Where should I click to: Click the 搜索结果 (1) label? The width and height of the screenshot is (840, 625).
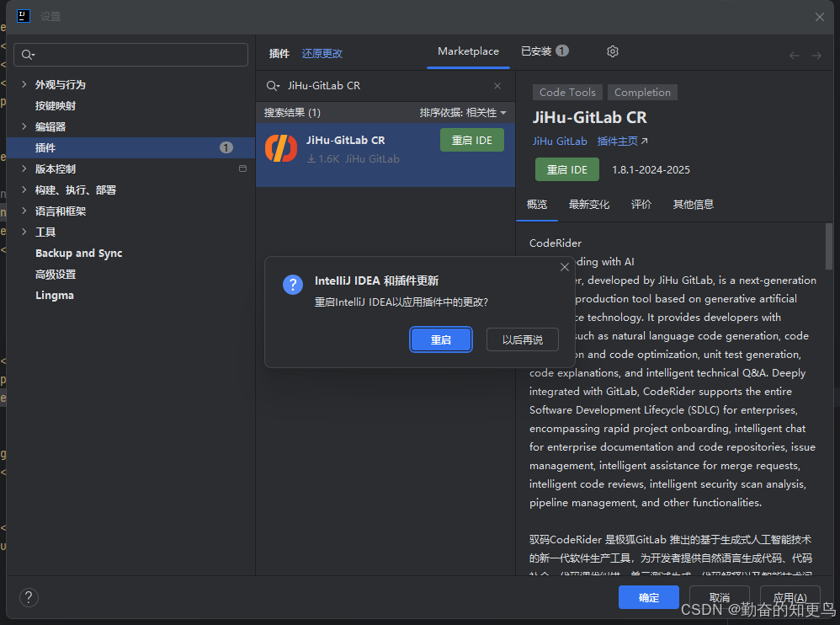pos(292,113)
